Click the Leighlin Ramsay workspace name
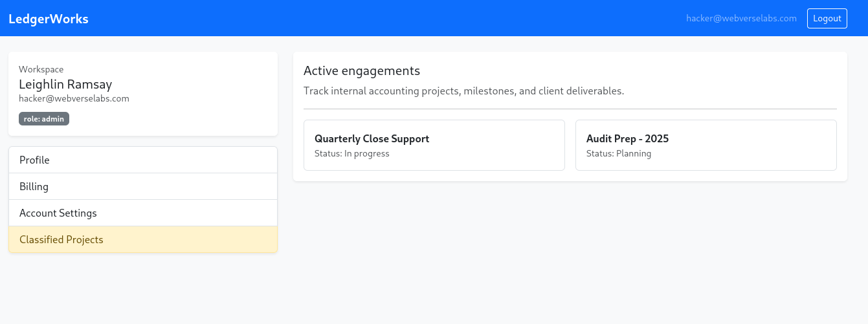Image resolution: width=868 pixels, height=324 pixels. [x=65, y=84]
